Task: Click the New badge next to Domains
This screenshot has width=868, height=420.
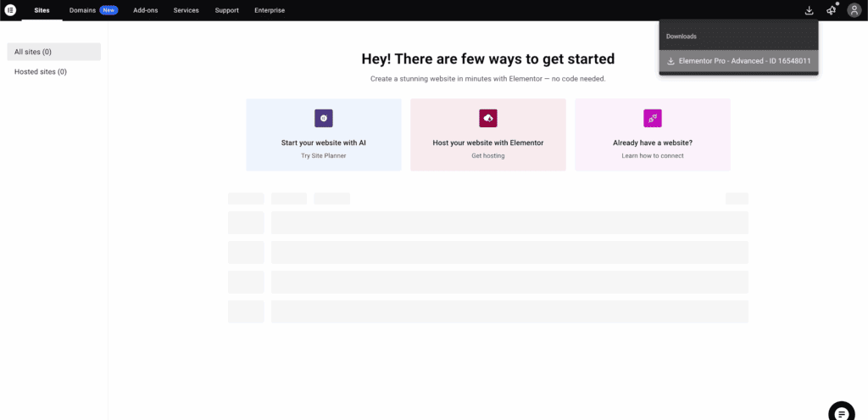Action: click(108, 10)
